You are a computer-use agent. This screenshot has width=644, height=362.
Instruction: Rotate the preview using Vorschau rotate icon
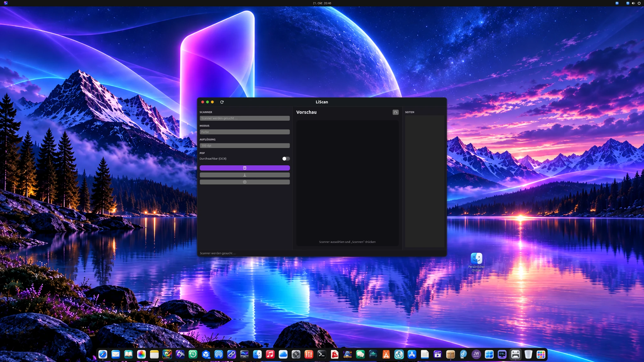coord(396,112)
